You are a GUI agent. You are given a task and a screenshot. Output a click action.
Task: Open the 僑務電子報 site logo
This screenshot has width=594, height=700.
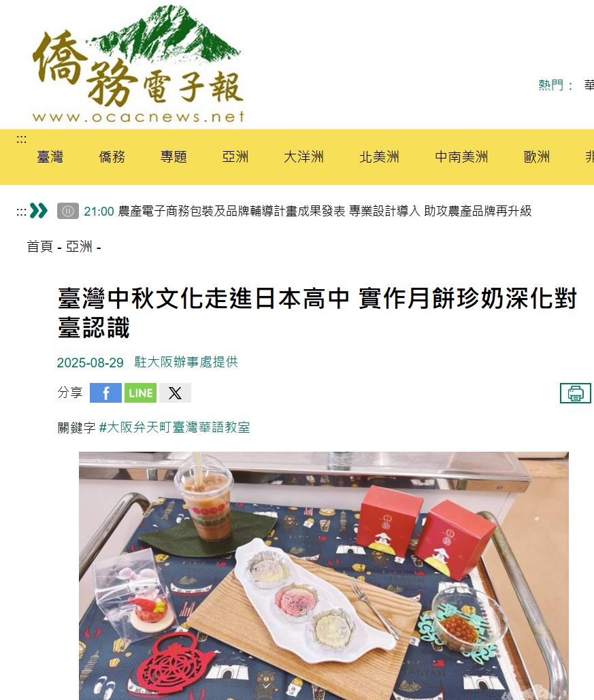pyautogui.click(x=138, y=64)
